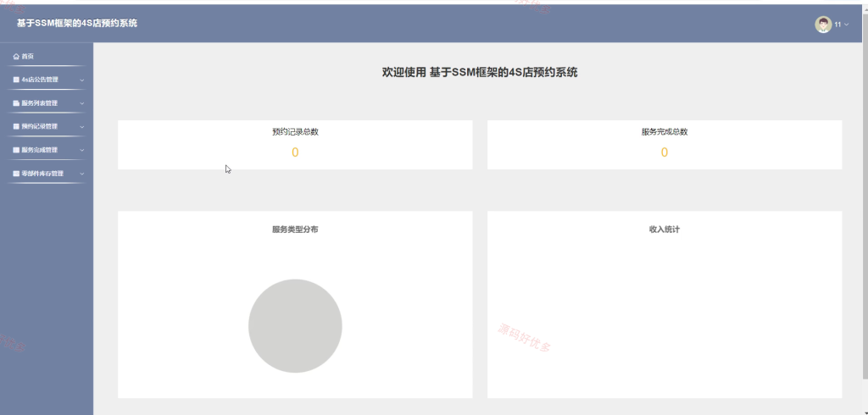The height and width of the screenshot is (415, 868).
Task: Click the gray pie chart circle
Action: [295, 326]
